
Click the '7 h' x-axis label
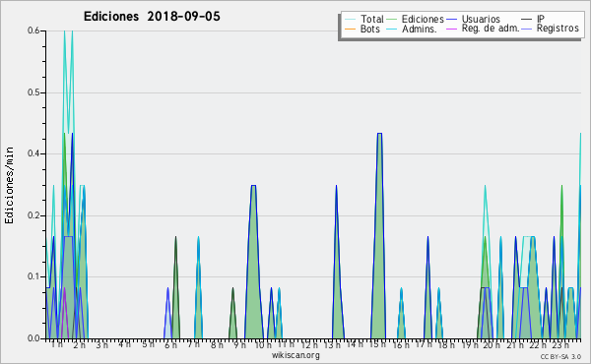tap(194, 344)
